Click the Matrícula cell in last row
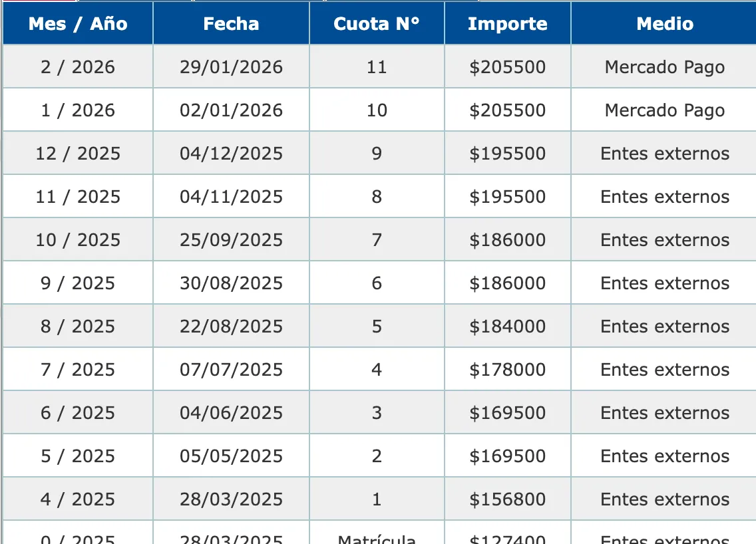This screenshot has width=756, height=544. tap(377, 538)
